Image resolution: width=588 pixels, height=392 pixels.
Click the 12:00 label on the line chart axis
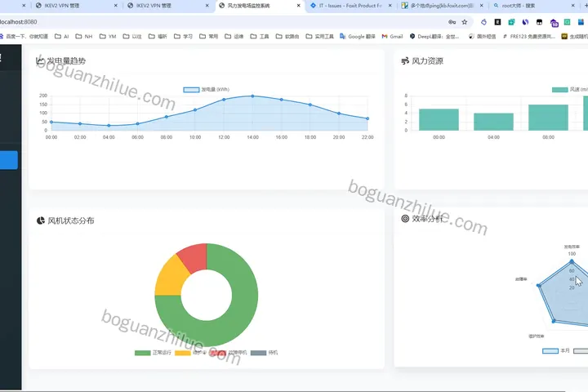[x=224, y=137]
